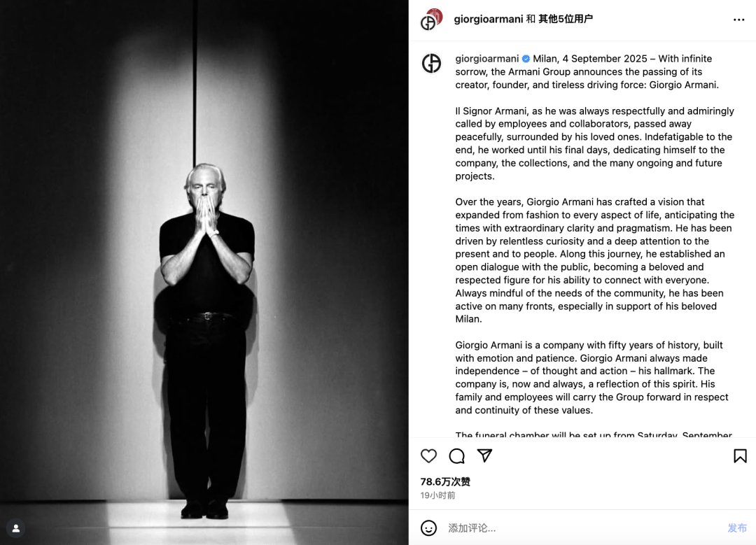Show tagged people icon on photo
The height and width of the screenshot is (545, 756).
coord(16,528)
